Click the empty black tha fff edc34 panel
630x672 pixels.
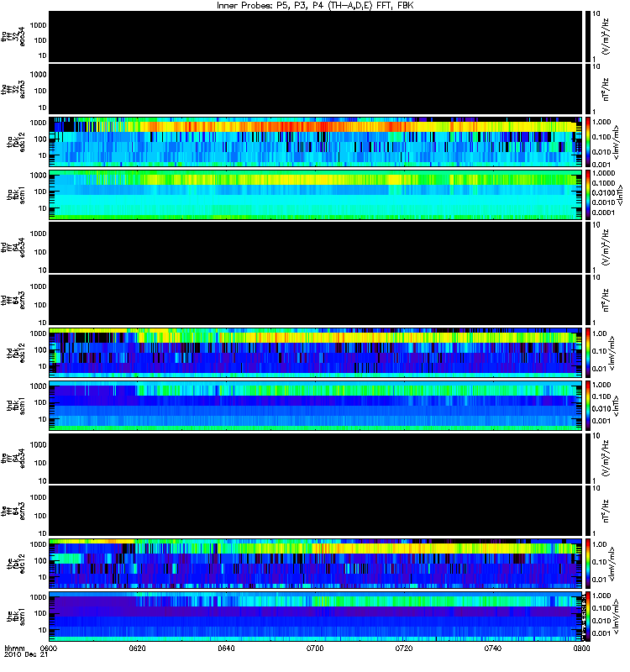(x=315, y=36)
